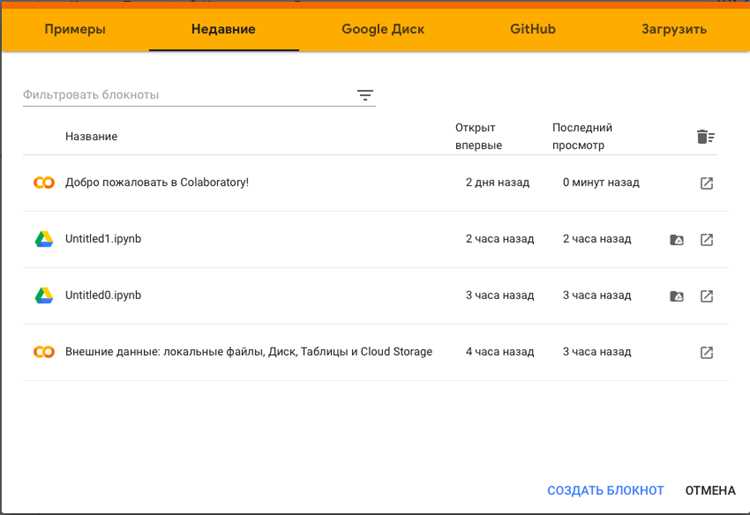Sort by Название column header

coord(91,136)
